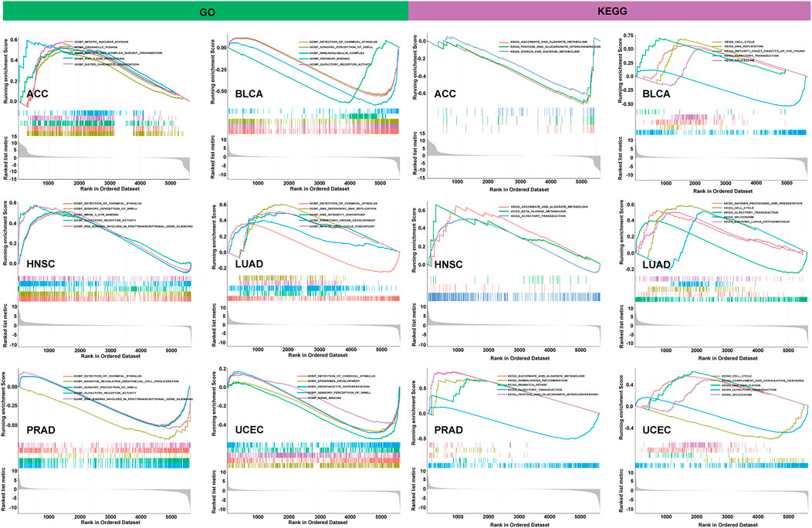Click GOBP_EMBRYONIC_ORGAN_DEVELOPMENT in the GO LUAD legend
This screenshot has height=528, width=812.
[342, 220]
